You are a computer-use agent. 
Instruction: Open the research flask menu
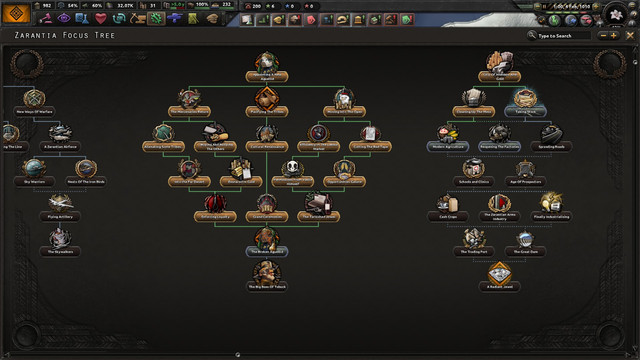pyautogui.click(x=82, y=18)
